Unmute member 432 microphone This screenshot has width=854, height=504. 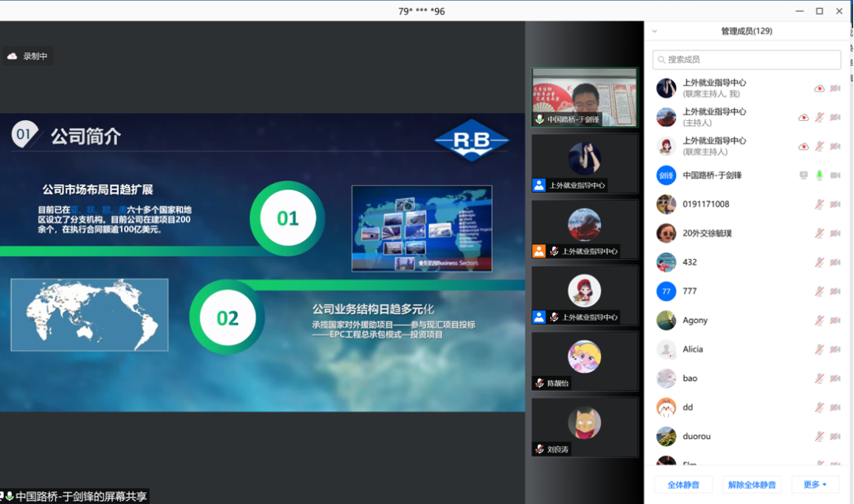(819, 262)
